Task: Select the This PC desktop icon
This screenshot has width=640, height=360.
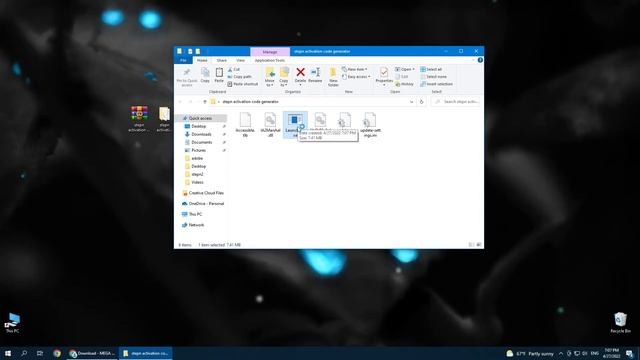Action: (x=12, y=323)
